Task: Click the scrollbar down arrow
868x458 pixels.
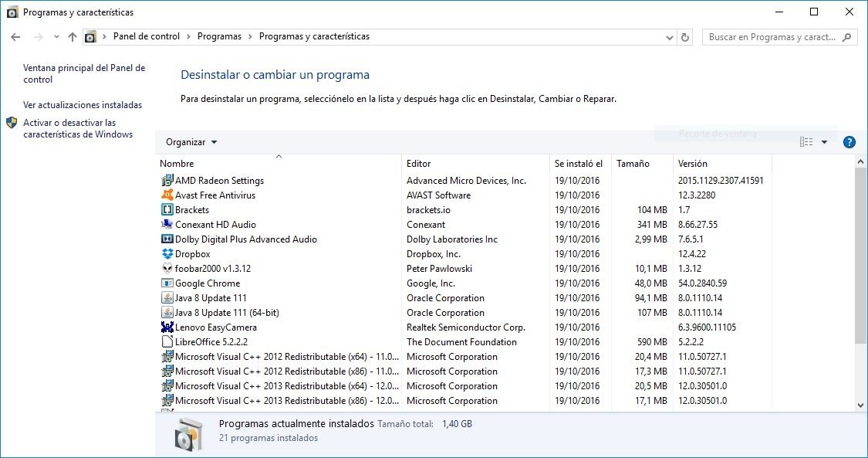Action: 861,405
